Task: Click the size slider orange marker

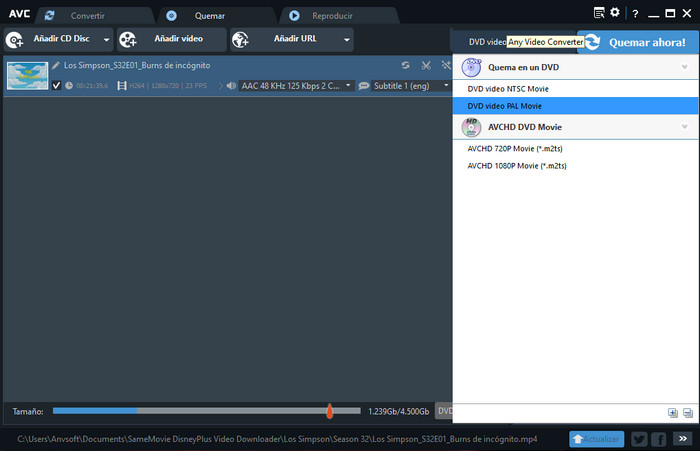Action: click(329, 411)
